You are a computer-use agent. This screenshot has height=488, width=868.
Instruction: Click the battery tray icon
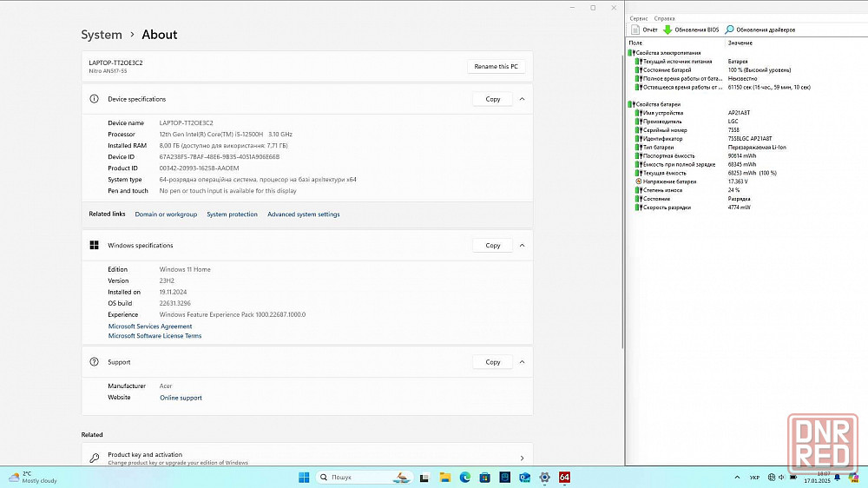click(794, 478)
